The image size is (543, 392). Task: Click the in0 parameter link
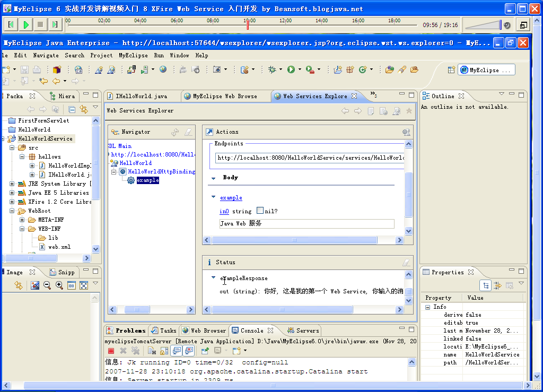point(224,211)
